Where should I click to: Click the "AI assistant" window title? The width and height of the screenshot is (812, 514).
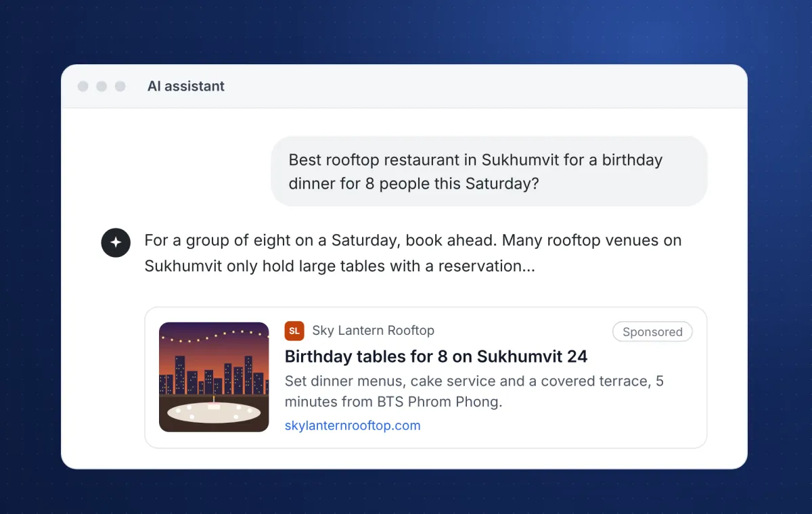[186, 86]
